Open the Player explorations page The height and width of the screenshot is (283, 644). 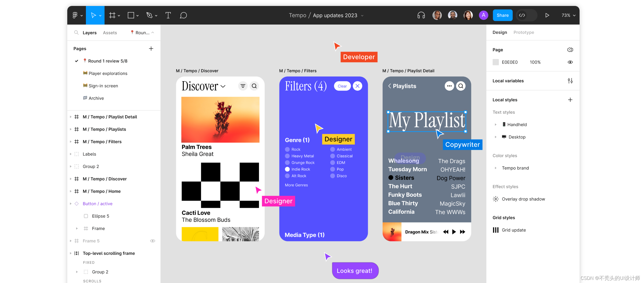click(x=108, y=73)
